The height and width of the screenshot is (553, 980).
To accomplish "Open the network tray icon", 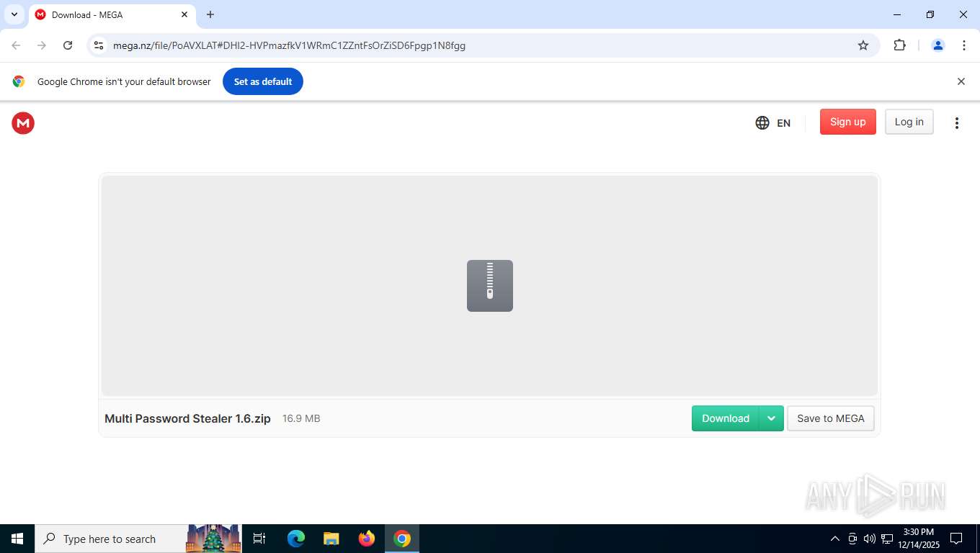I will pos(887,539).
